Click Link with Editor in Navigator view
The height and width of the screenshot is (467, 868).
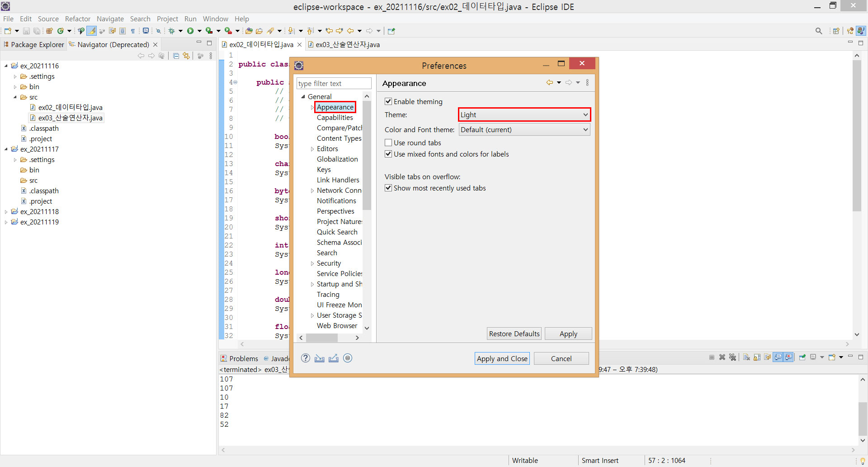(x=186, y=56)
